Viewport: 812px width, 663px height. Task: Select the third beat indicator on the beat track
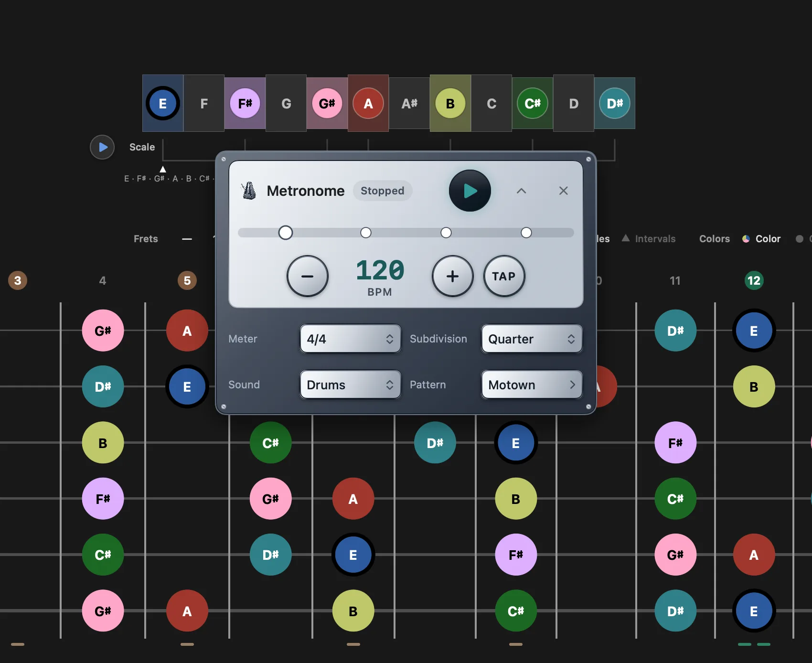pos(446,233)
